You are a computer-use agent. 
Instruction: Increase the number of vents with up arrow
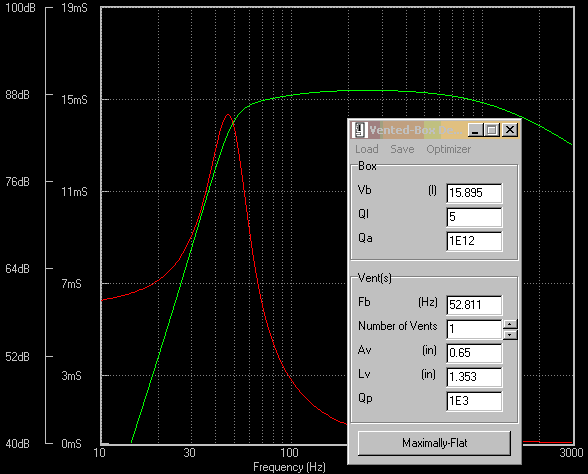coord(510,324)
